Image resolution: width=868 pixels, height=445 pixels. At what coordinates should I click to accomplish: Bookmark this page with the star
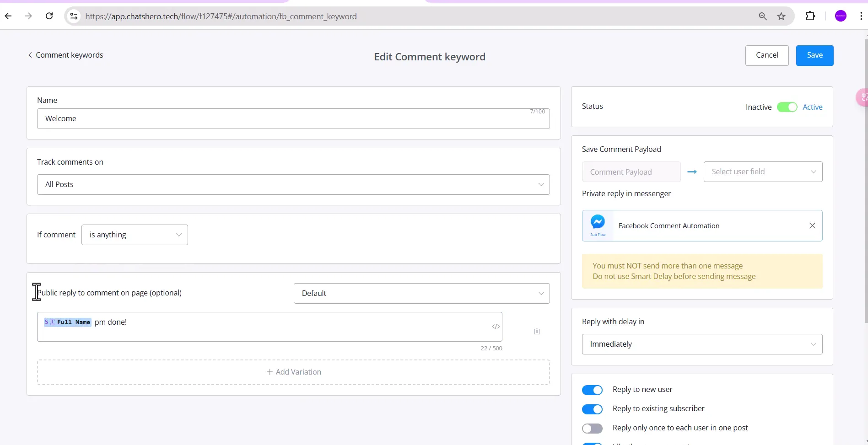[781, 16]
